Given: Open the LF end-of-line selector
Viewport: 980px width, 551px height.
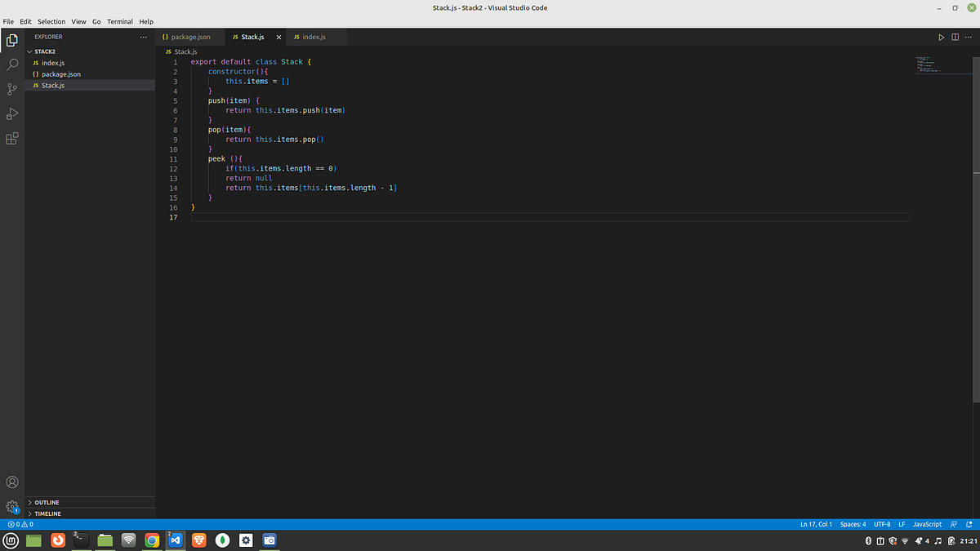Looking at the screenshot, I should pos(902,524).
